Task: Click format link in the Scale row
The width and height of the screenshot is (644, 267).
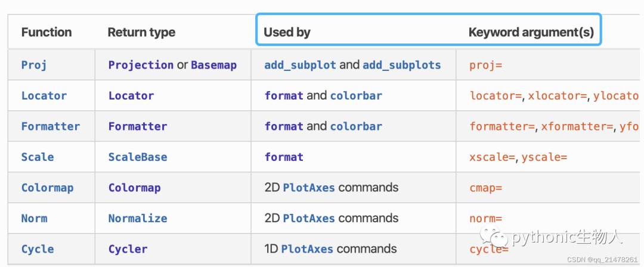Action: point(284,157)
